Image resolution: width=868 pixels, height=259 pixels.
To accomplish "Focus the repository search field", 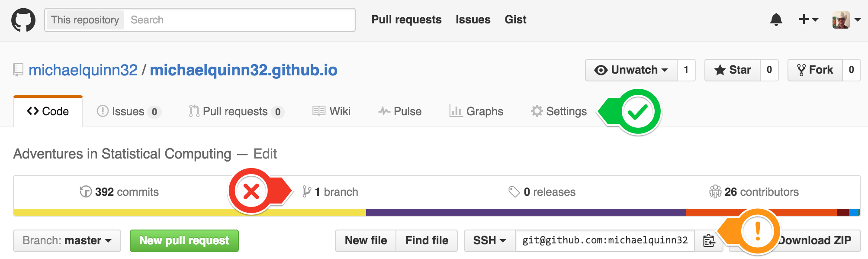I will (239, 20).
